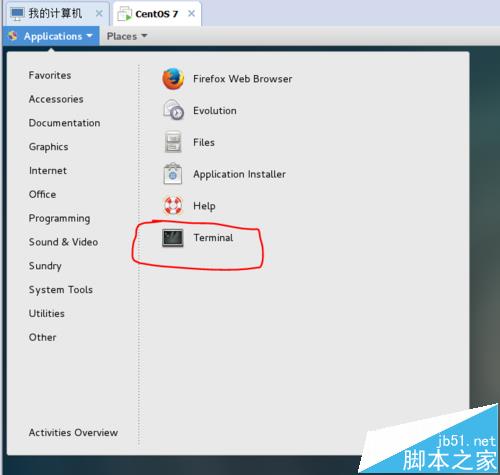Open the Sound & Video category
The width and height of the screenshot is (500, 475).
coord(63,242)
